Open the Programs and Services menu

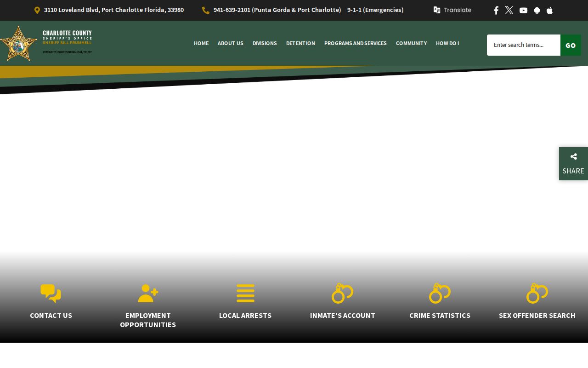coord(356,43)
